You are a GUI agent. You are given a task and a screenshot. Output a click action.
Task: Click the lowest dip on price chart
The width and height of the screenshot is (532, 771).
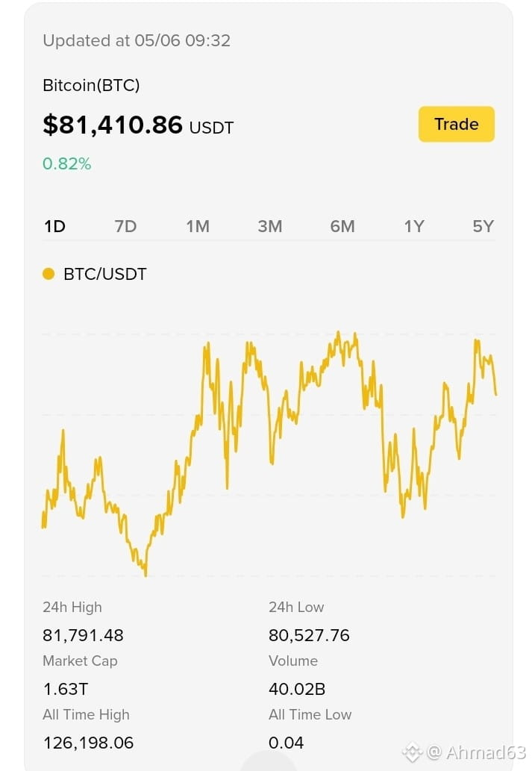point(145,573)
